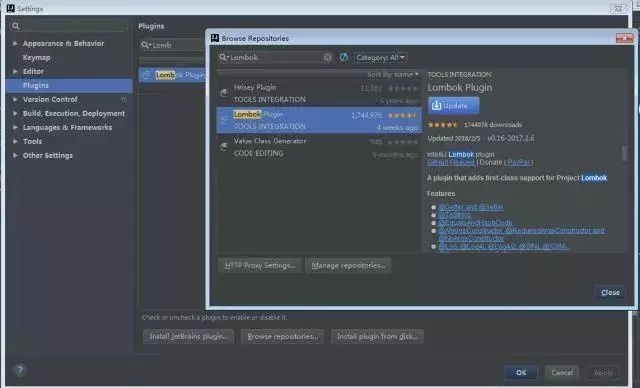This screenshot has width=640, height=388.
Task: Select the Value Class Generator entry
Action: pos(319,147)
